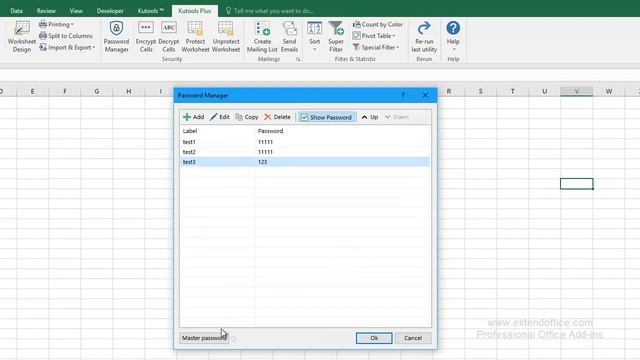640x360 pixels.
Task: Open the Printing dropdown
Action: click(x=56, y=24)
